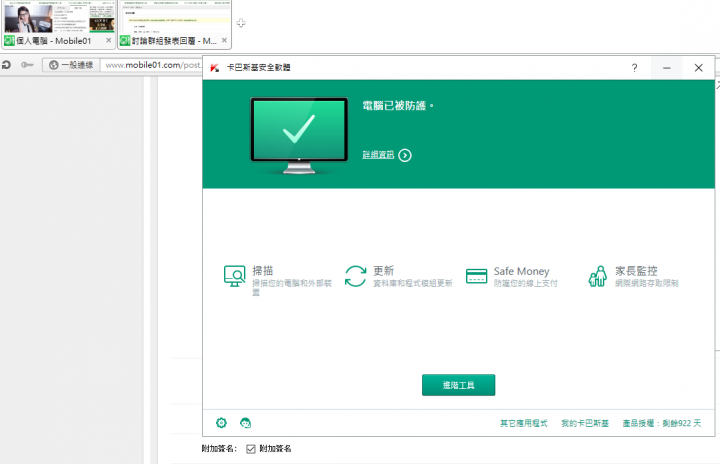Click the 詳細資訊 link
This screenshot has height=464, width=720.
click(x=378, y=155)
